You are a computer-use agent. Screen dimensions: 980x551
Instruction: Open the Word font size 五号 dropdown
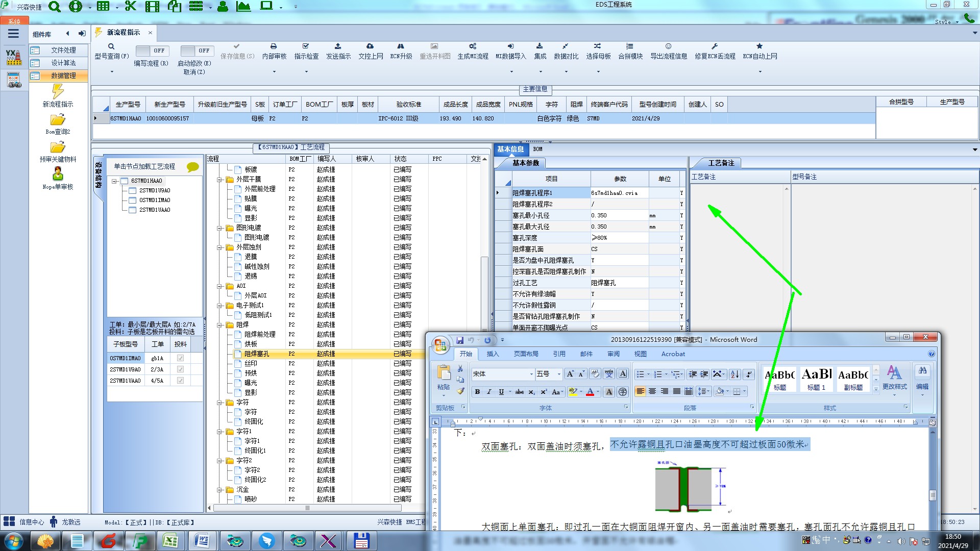tap(559, 374)
